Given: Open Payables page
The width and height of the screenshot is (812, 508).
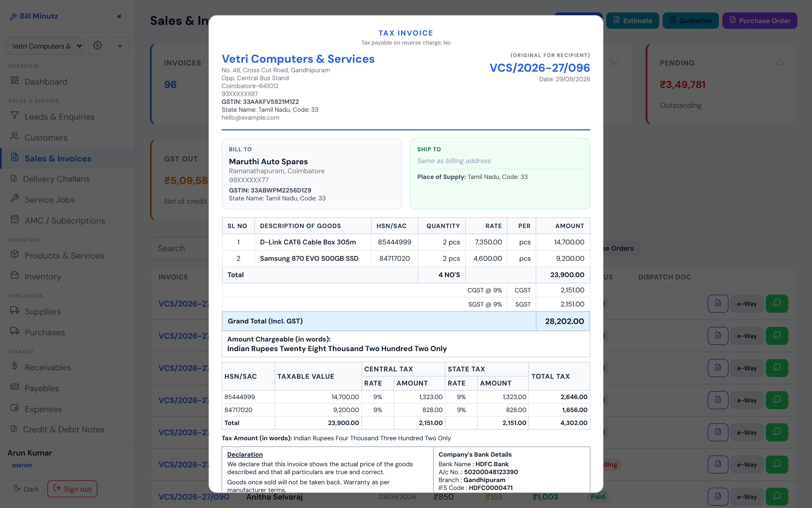Looking at the screenshot, I should [x=67, y=388].
